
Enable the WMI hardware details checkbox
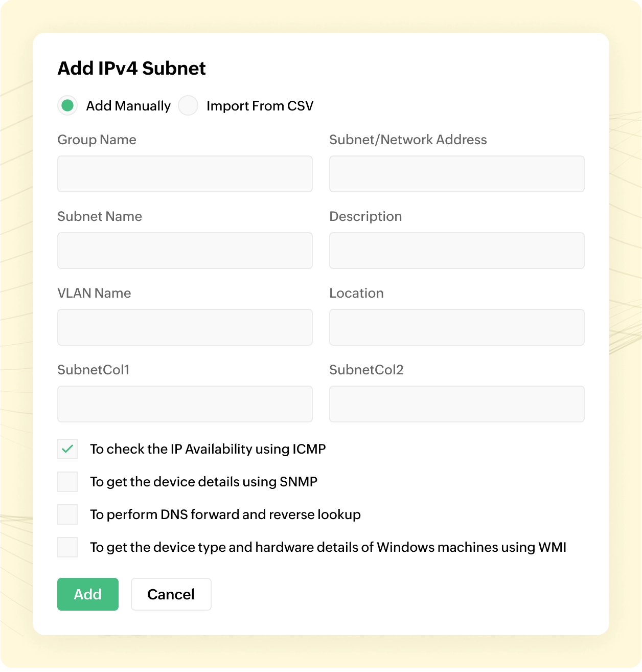[67, 547]
